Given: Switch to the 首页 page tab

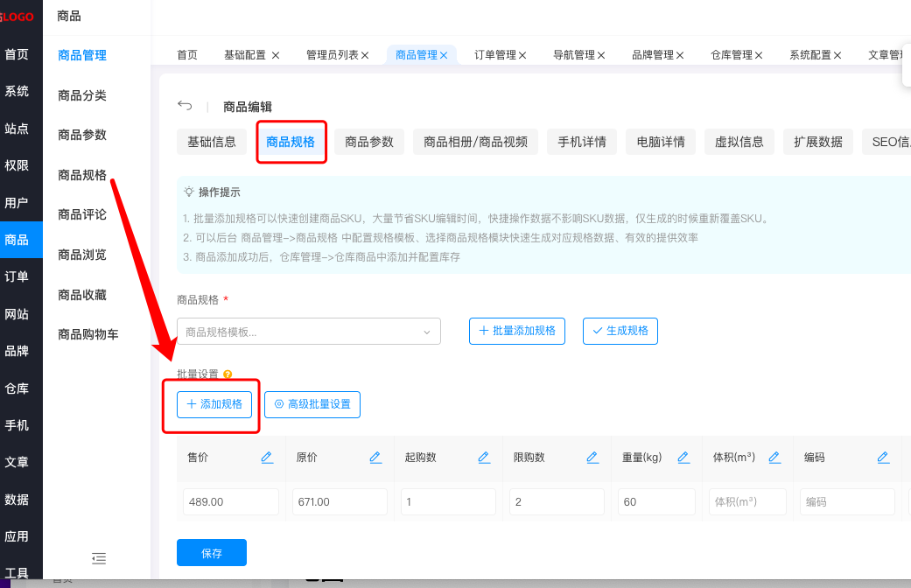Looking at the screenshot, I should tap(187, 54).
